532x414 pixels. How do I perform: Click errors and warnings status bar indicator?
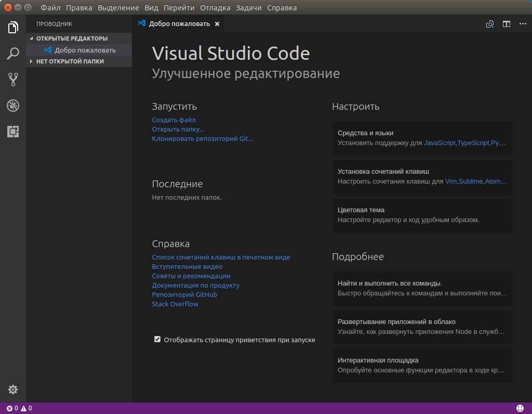[19, 408]
